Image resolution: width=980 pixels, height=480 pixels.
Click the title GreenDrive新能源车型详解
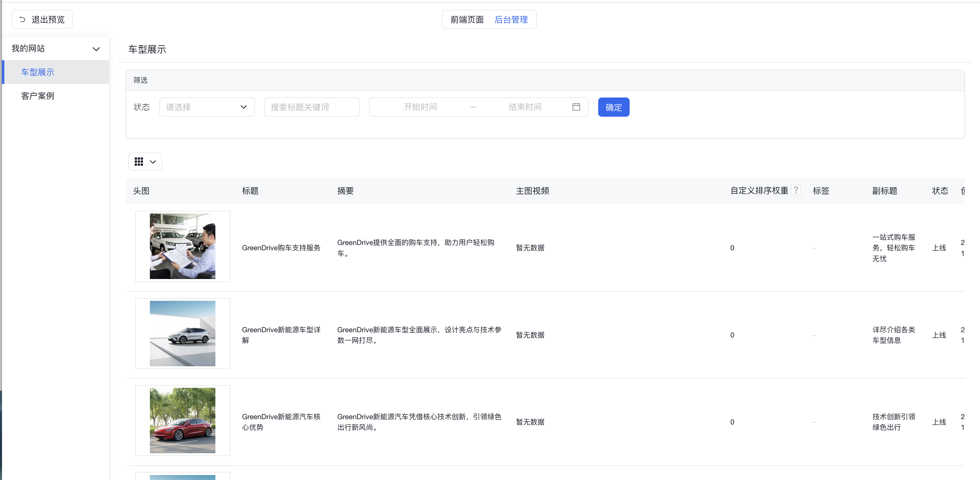click(281, 335)
